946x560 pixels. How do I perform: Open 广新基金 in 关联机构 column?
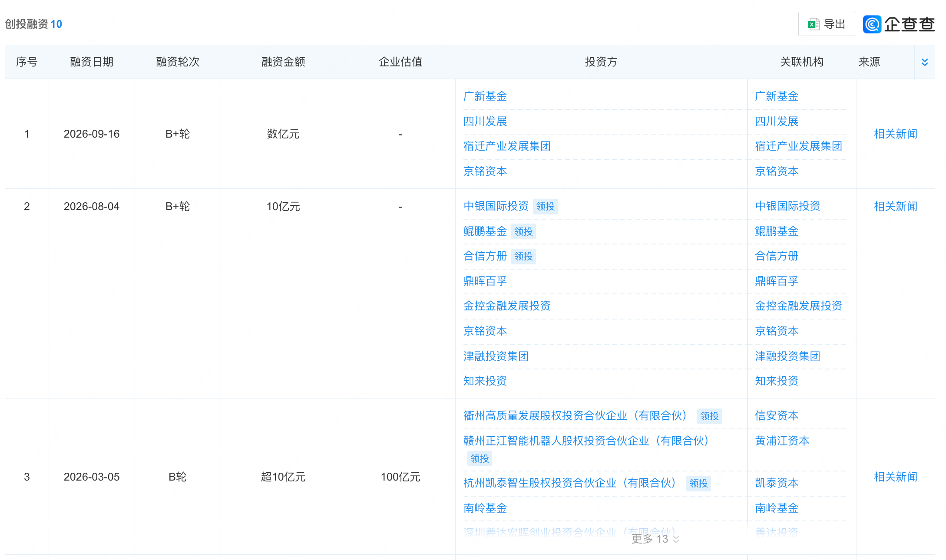776,96
